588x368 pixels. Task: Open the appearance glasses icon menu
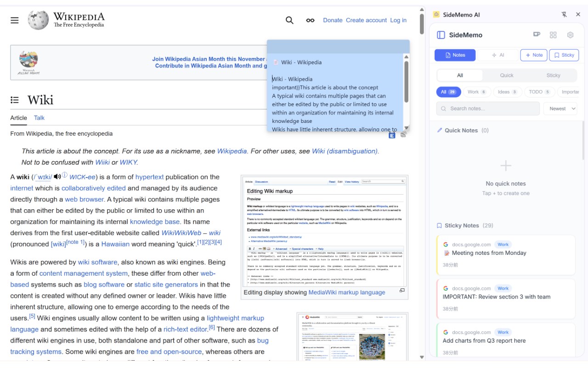coord(311,20)
